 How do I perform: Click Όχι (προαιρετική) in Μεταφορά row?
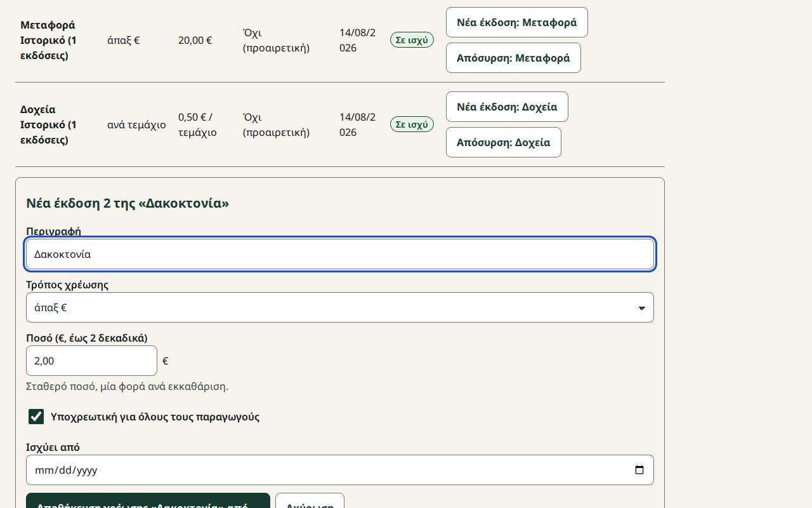[x=276, y=40]
